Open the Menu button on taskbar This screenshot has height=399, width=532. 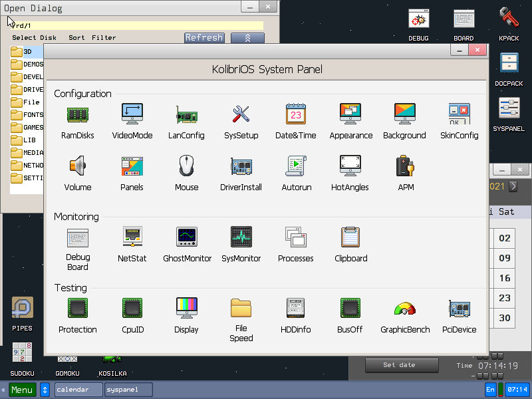coord(23,390)
